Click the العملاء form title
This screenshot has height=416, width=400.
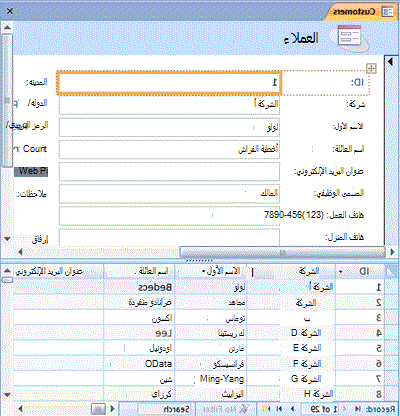click(301, 38)
